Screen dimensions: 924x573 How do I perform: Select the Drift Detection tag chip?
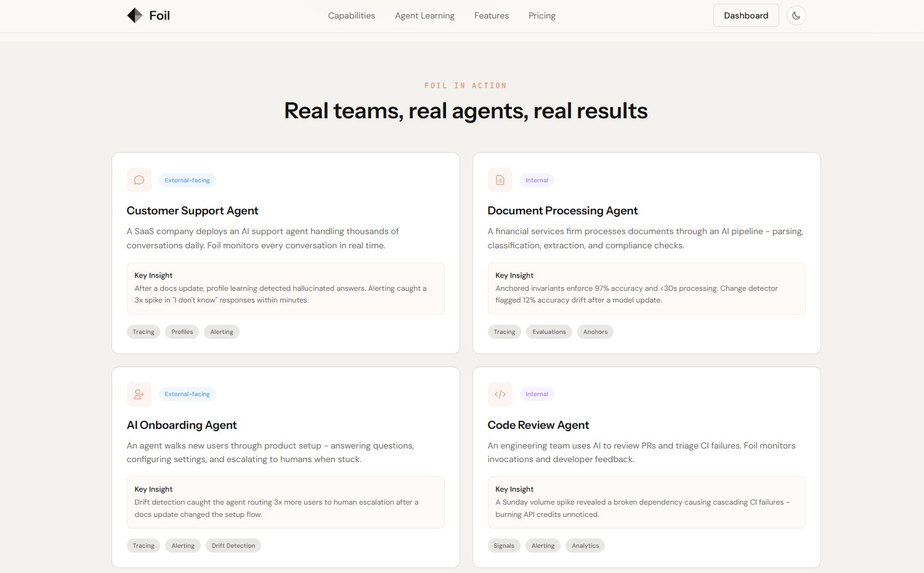point(233,546)
